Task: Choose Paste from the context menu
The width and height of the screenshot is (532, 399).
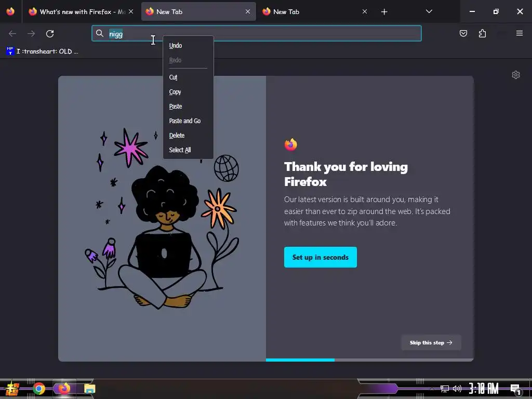Action: coord(188,107)
